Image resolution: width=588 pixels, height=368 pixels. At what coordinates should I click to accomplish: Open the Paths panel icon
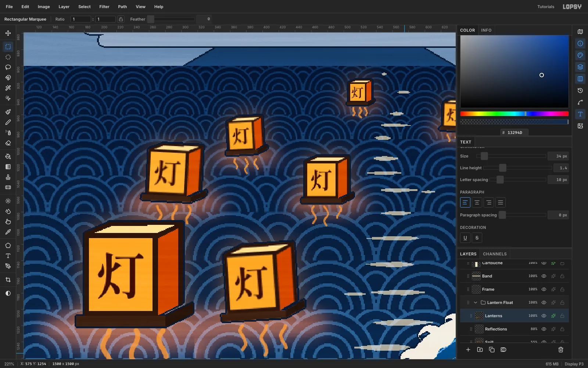(x=580, y=102)
